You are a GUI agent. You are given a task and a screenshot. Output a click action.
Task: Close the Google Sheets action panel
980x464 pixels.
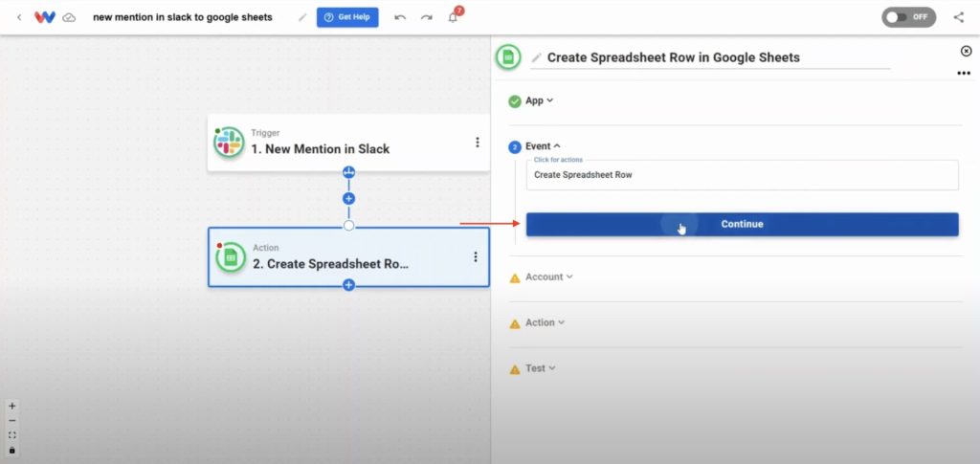966,52
